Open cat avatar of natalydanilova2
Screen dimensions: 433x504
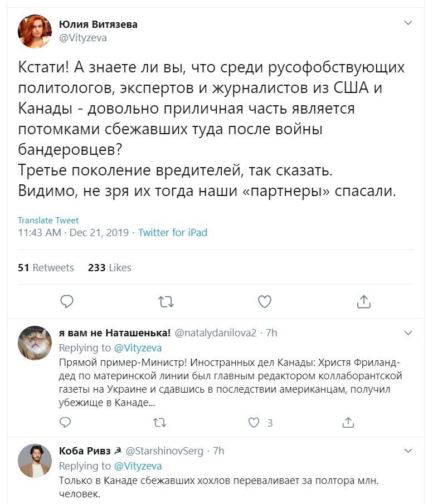coord(35,342)
